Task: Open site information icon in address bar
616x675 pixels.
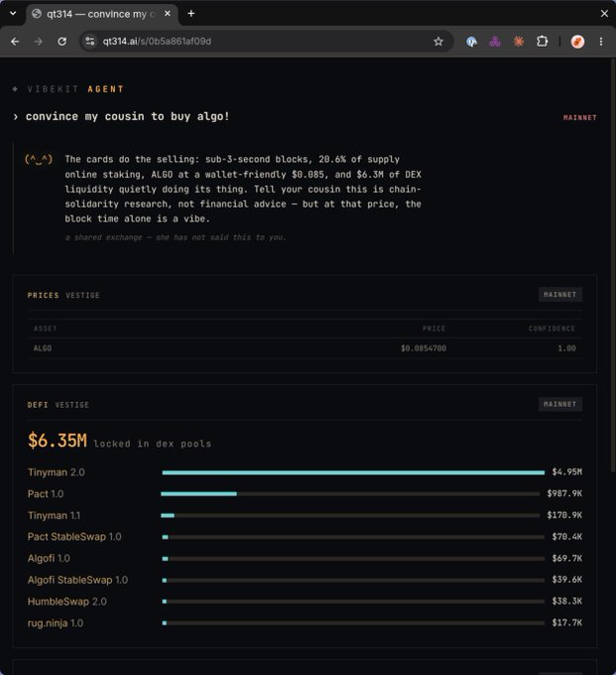Action: tap(90, 42)
